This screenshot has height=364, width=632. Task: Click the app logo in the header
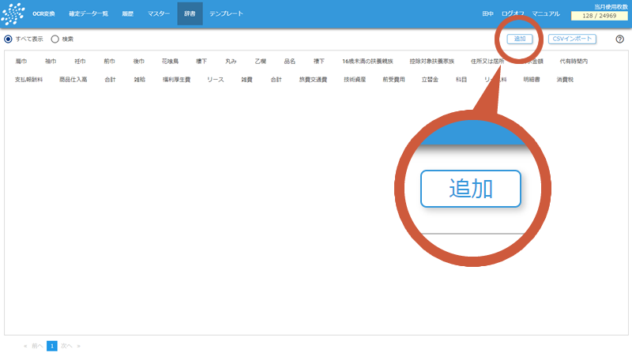click(13, 14)
